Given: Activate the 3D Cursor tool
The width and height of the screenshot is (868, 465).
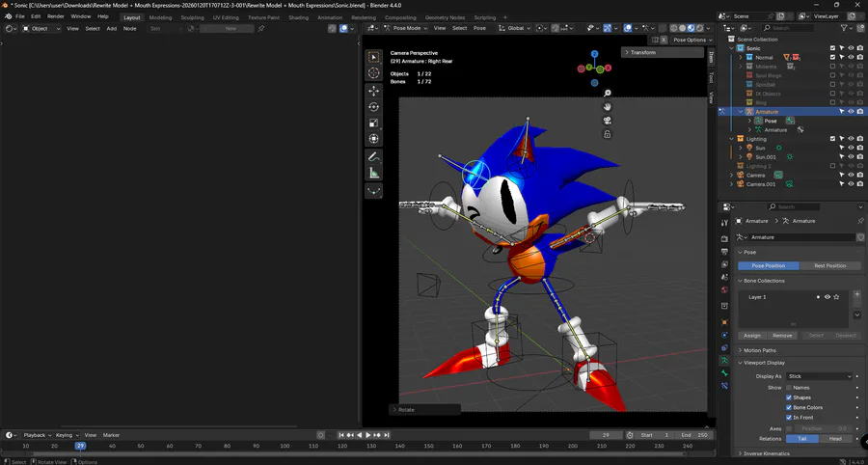Looking at the screenshot, I should [x=374, y=73].
